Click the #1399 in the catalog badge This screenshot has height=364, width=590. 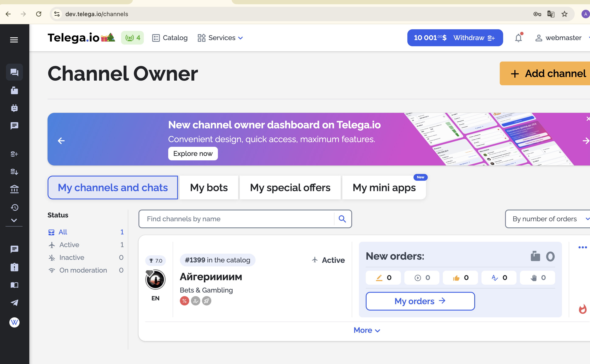click(x=217, y=260)
